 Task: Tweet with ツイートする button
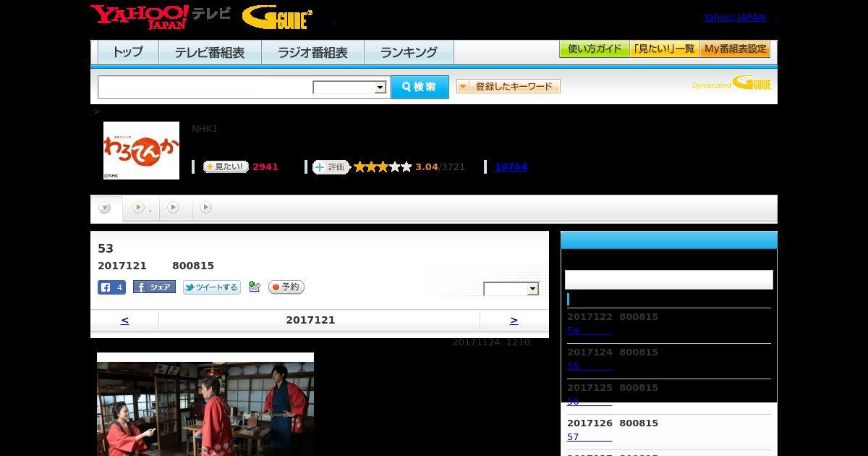pos(211,287)
